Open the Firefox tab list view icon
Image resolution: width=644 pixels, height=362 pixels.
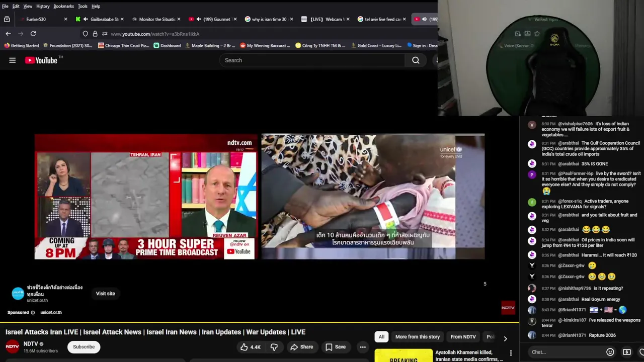tap(7, 19)
